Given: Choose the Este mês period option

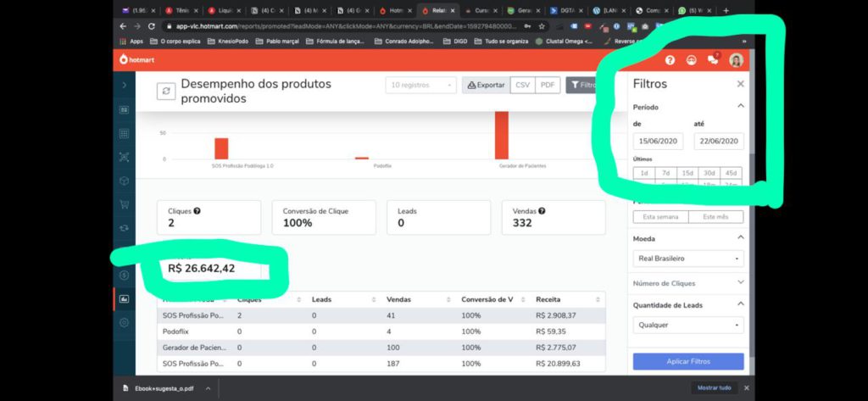Looking at the screenshot, I should 715,217.
